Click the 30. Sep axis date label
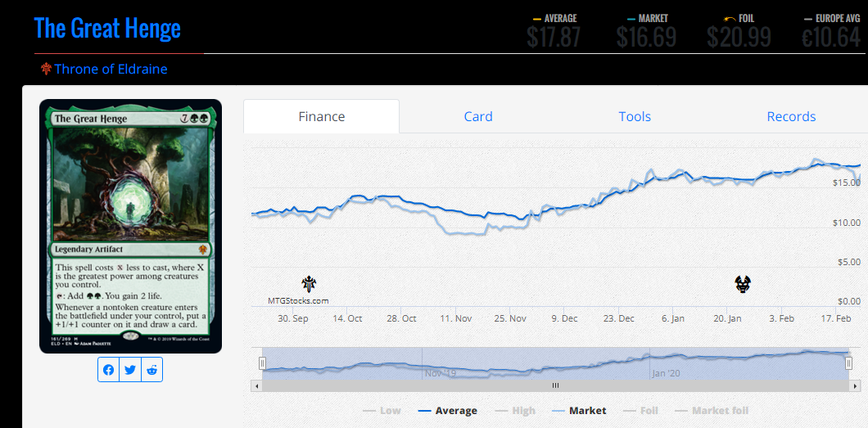868x428 pixels. (293, 319)
